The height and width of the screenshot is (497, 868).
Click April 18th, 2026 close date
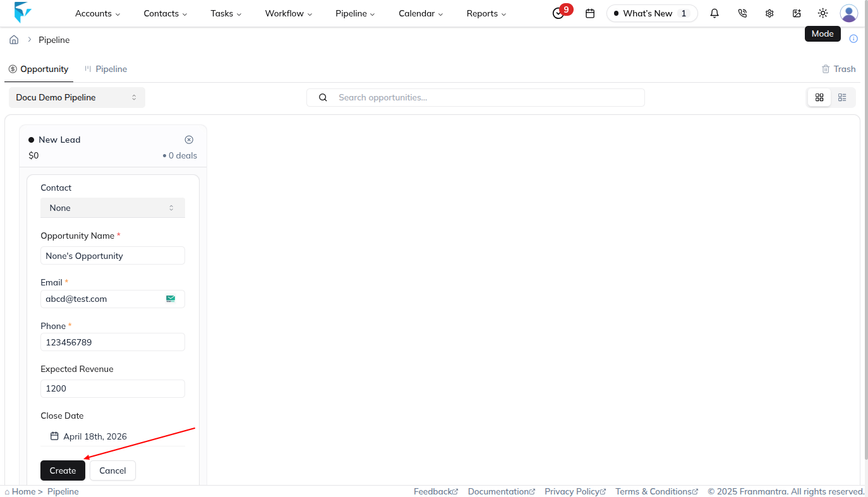tap(112, 436)
